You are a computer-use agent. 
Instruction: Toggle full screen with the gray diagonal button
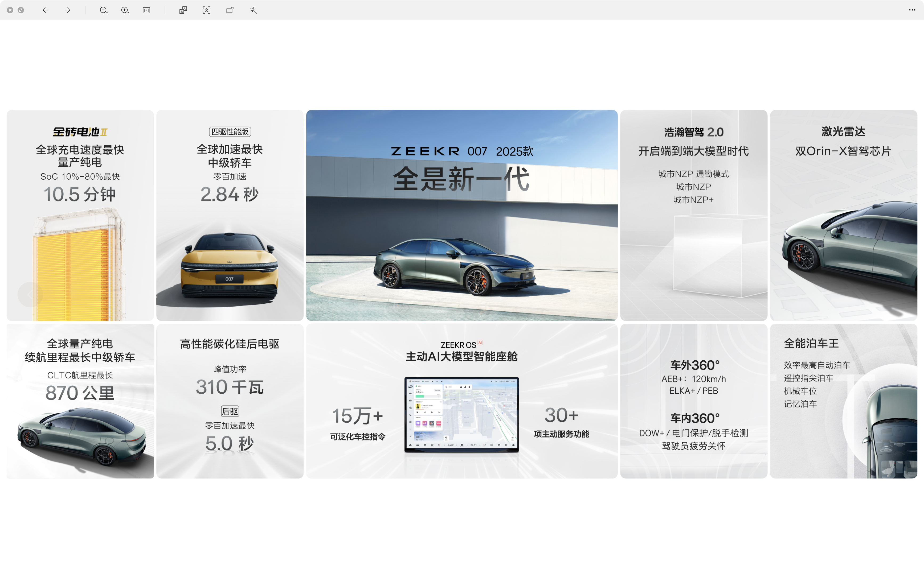(x=21, y=10)
